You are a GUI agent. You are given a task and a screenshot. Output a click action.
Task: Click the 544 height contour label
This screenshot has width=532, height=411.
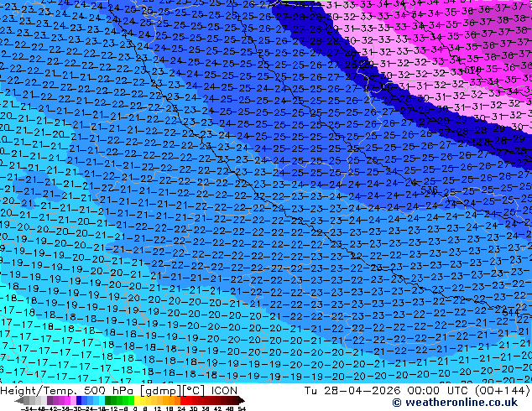point(511,312)
